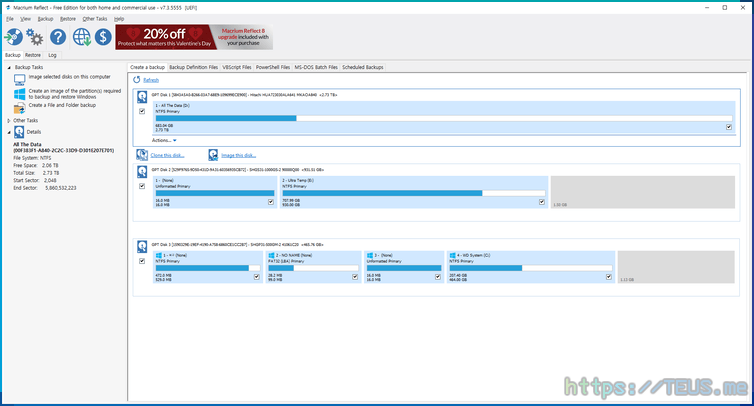Image resolution: width=754 pixels, height=406 pixels.
Task: Open the File menu
Action: [x=10, y=19]
